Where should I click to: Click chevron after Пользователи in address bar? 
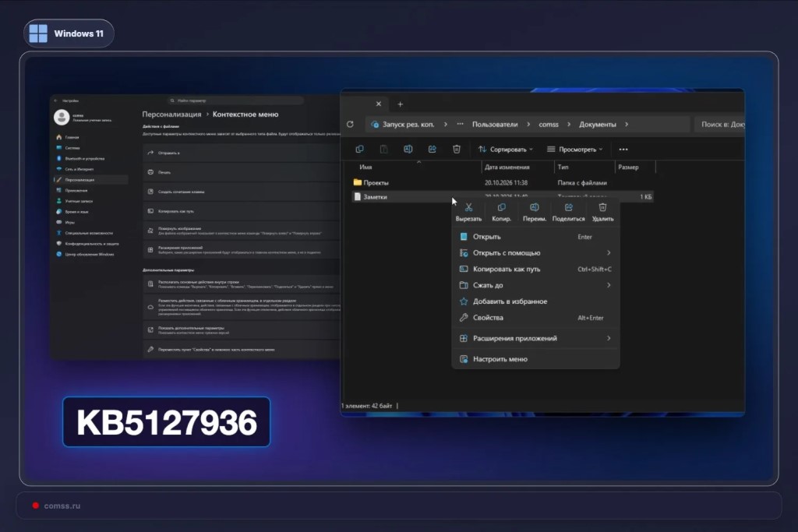[528, 124]
